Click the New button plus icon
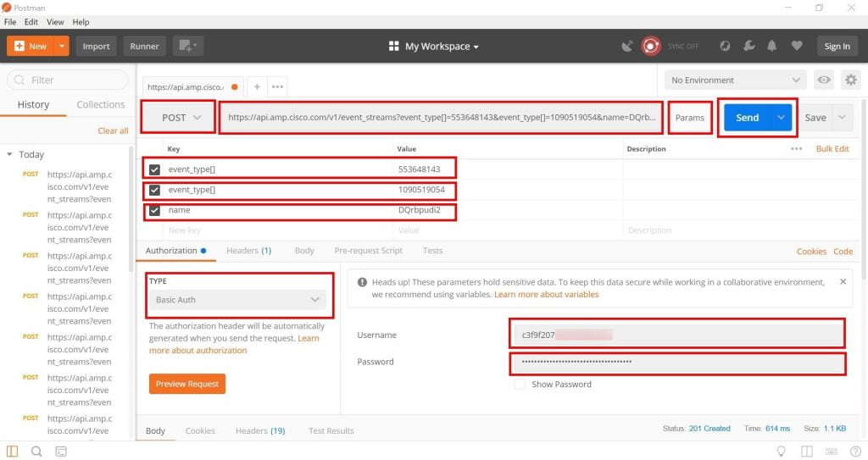 19,46
